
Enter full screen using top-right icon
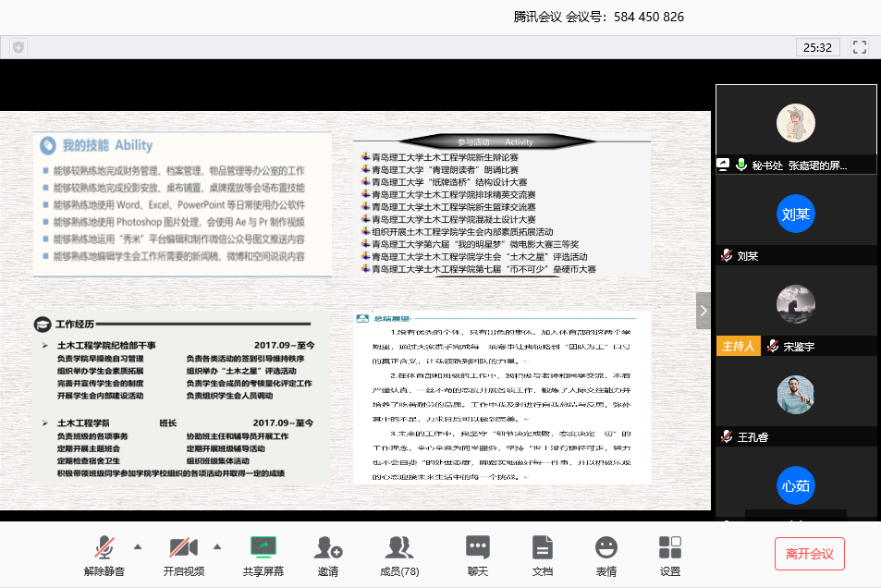[859, 47]
